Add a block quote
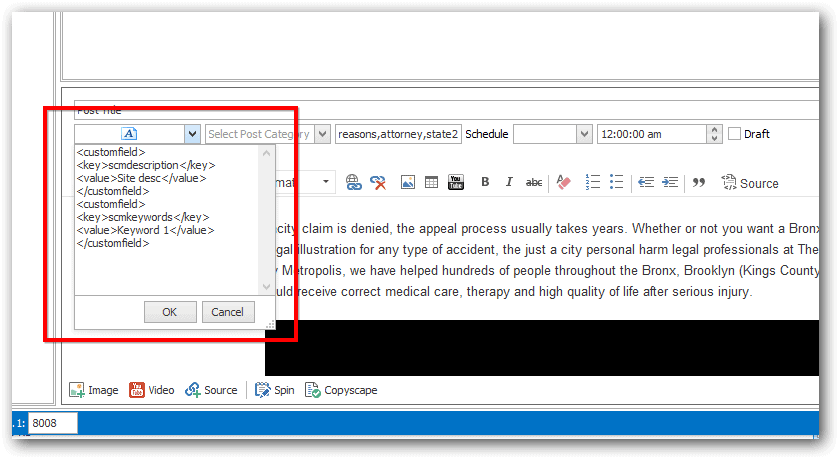 [699, 182]
